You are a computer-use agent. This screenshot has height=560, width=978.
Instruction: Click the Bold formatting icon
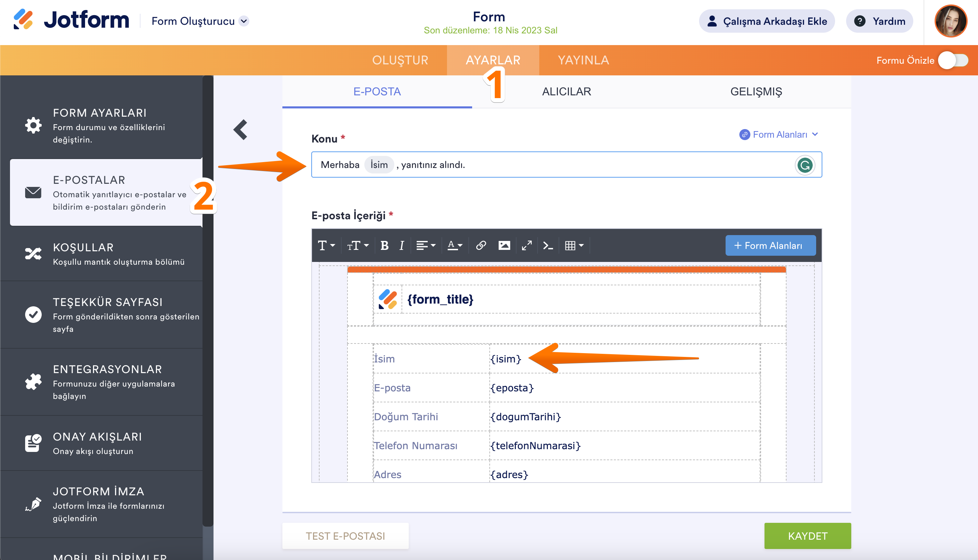(384, 245)
